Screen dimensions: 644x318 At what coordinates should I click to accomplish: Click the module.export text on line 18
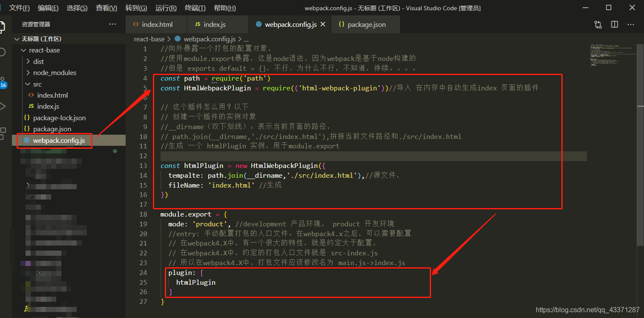pos(186,214)
